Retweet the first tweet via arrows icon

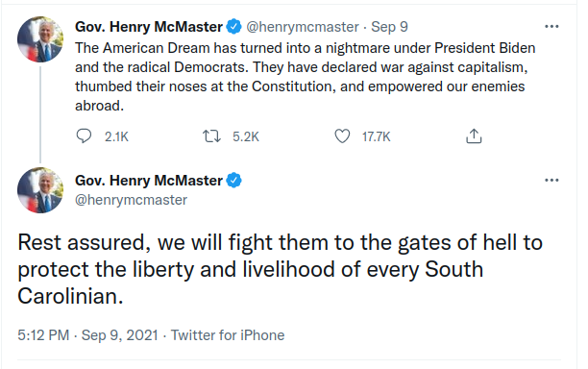click(x=212, y=136)
